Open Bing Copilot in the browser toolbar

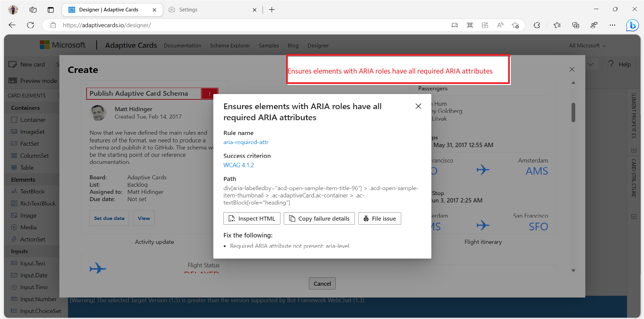[633, 25]
